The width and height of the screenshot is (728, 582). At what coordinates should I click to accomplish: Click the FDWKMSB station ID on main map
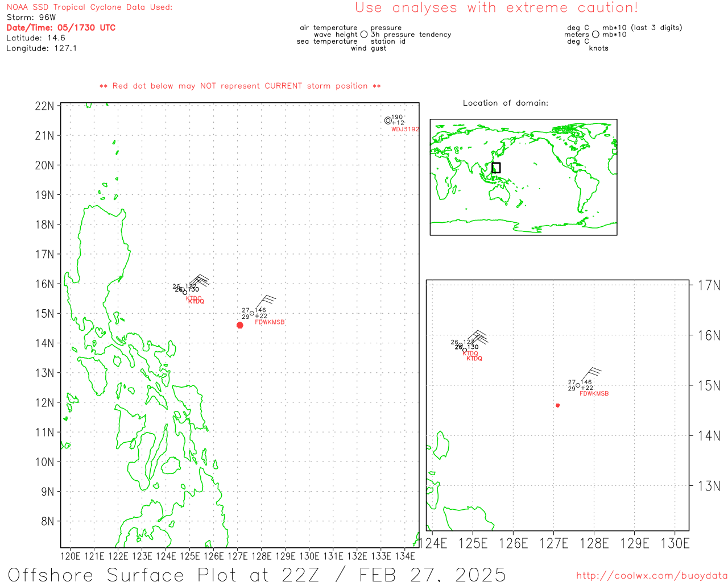tap(270, 322)
